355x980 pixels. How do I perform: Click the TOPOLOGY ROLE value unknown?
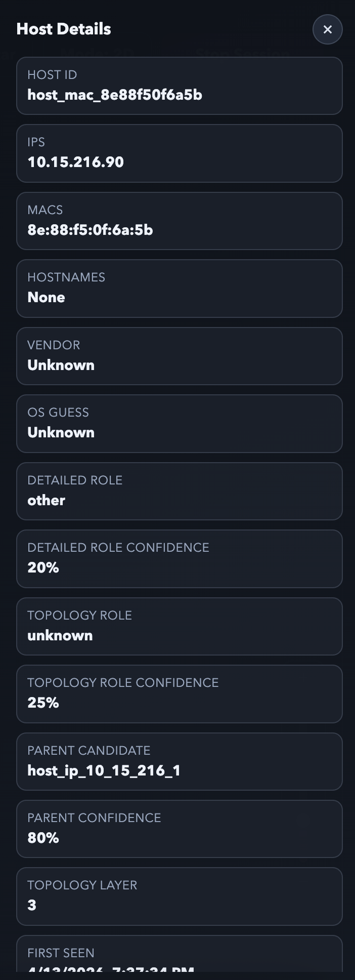[x=60, y=635]
